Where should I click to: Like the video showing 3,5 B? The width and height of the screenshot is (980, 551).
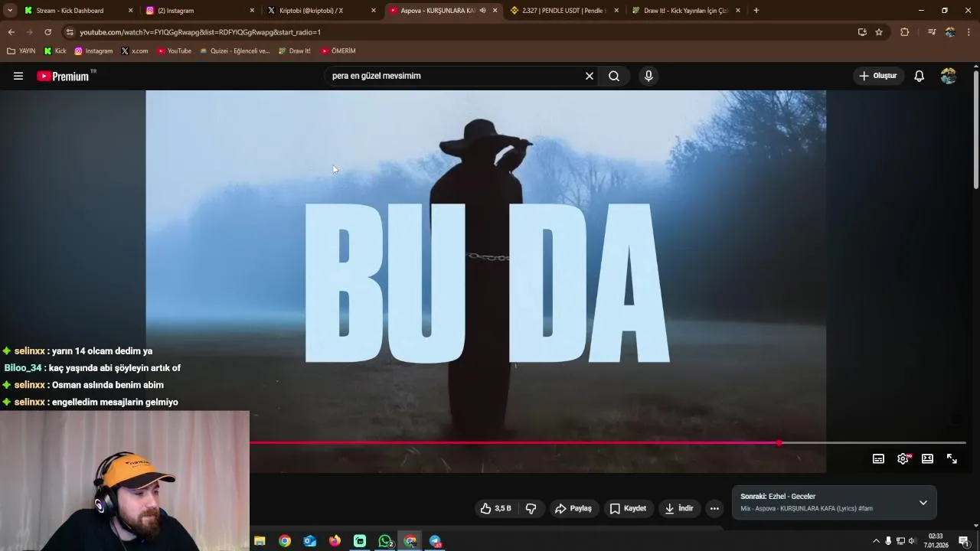(495, 508)
